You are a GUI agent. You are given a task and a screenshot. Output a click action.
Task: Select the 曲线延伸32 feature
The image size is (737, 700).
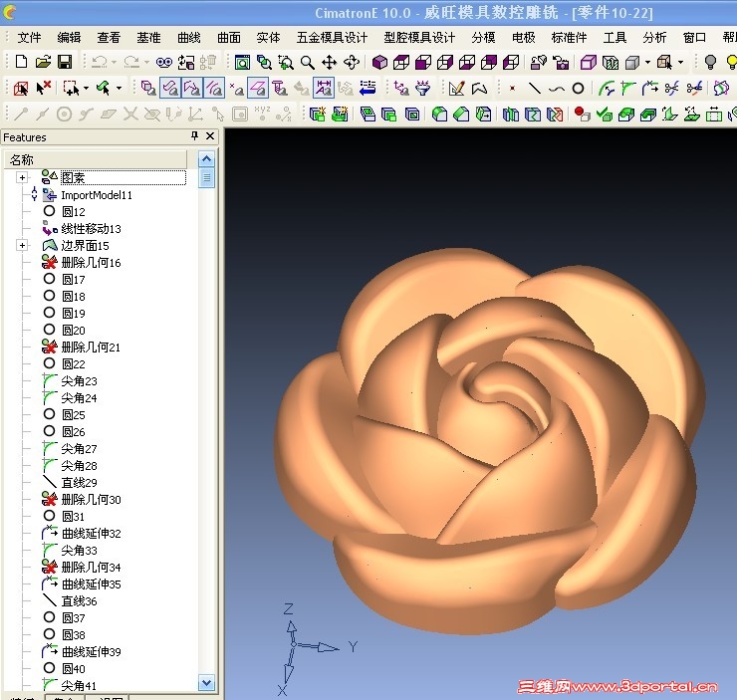pos(92,534)
